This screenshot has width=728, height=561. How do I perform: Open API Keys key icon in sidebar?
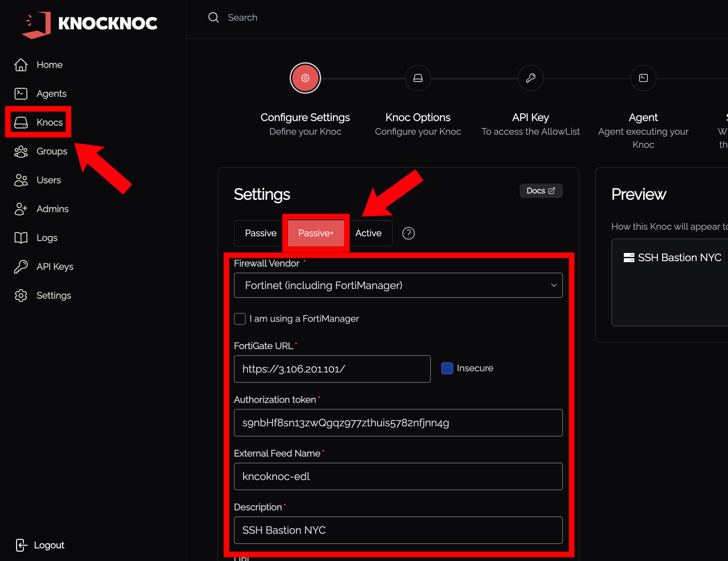tap(21, 267)
